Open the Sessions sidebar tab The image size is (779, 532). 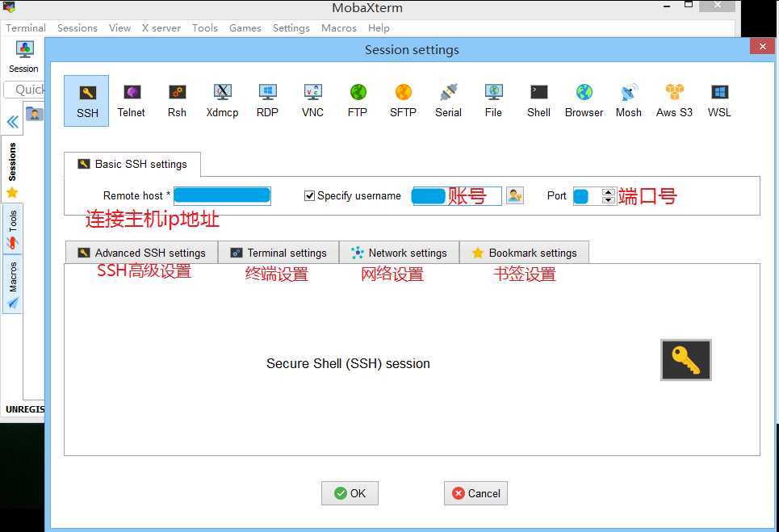coord(12,169)
